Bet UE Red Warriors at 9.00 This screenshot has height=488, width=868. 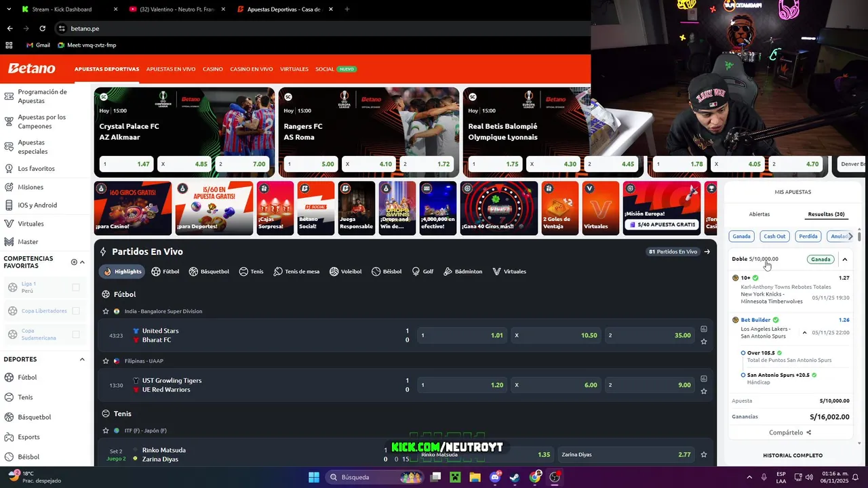[650, 385]
